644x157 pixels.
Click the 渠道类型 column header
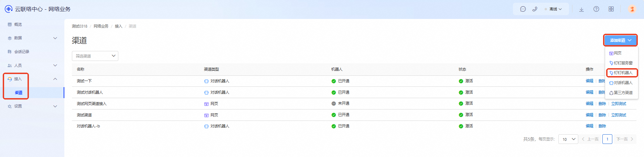(x=211, y=69)
